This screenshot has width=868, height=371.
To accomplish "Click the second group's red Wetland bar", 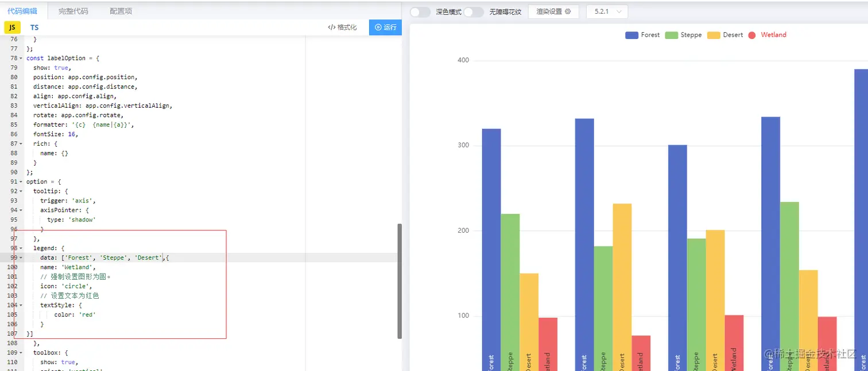I will click(x=641, y=353).
